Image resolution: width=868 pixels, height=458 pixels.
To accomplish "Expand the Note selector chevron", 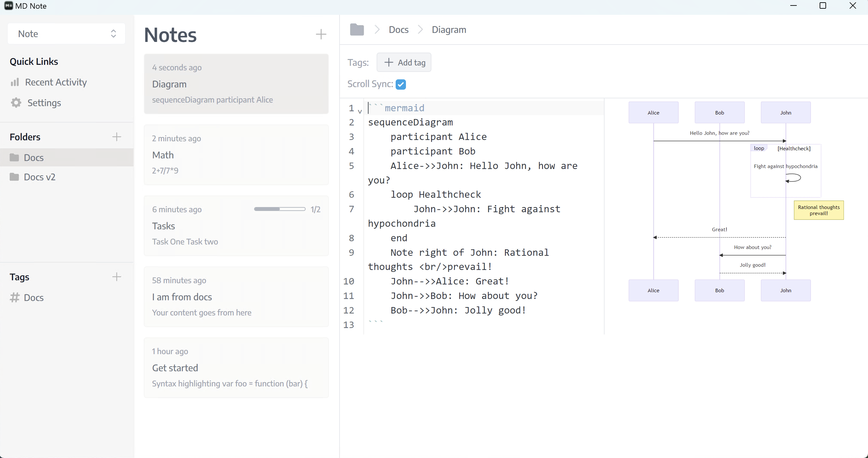I will (x=113, y=34).
